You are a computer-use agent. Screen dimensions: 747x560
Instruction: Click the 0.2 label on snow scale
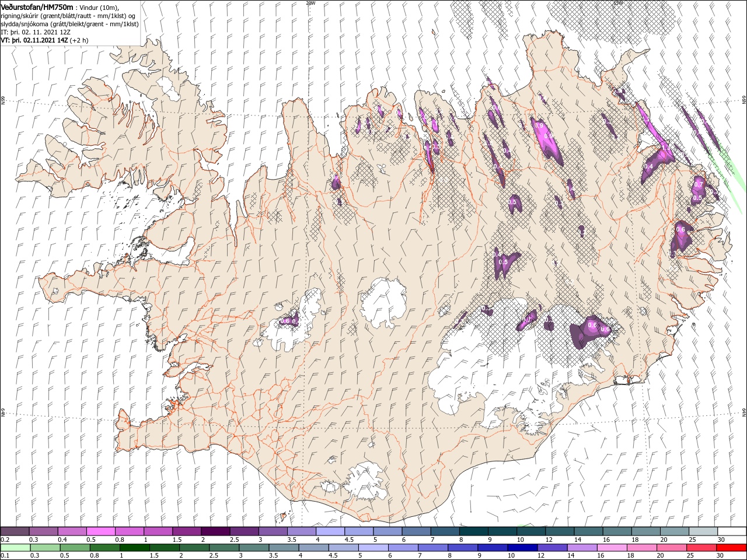pyautogui.click(x=5, y=540)
